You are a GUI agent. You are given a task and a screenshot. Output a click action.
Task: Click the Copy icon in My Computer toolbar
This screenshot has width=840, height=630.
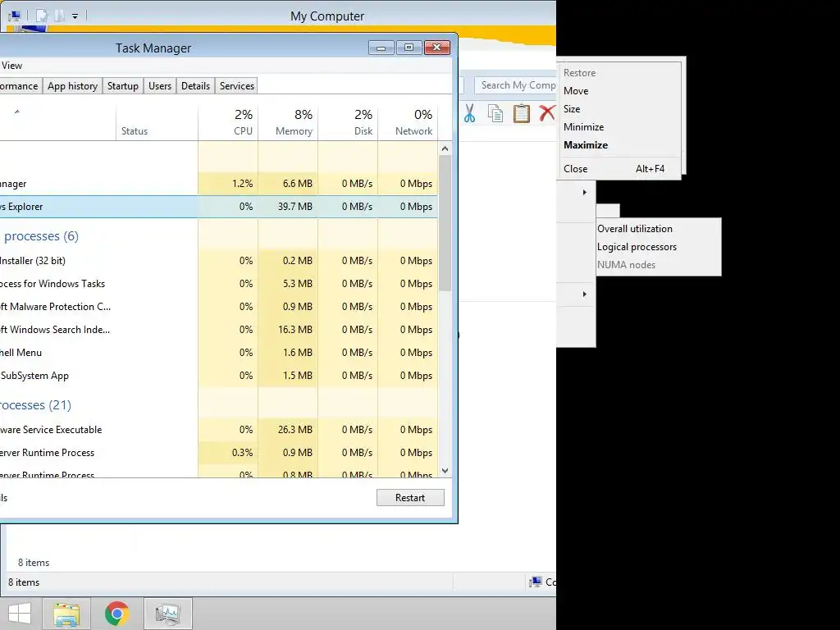click(x=495, y=113)
